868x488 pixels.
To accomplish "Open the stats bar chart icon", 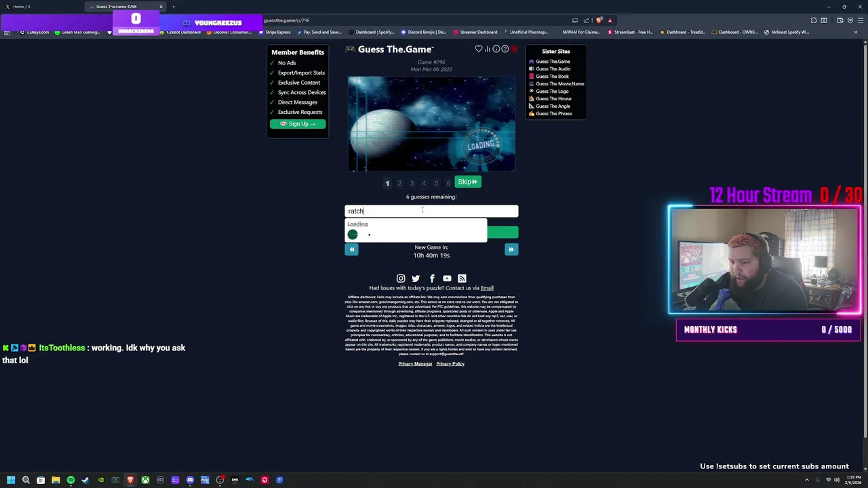I will pos(488,49).
